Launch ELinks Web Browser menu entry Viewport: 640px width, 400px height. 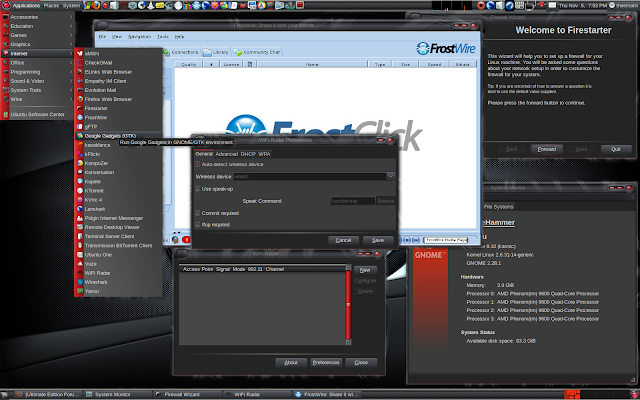[118, 72]
